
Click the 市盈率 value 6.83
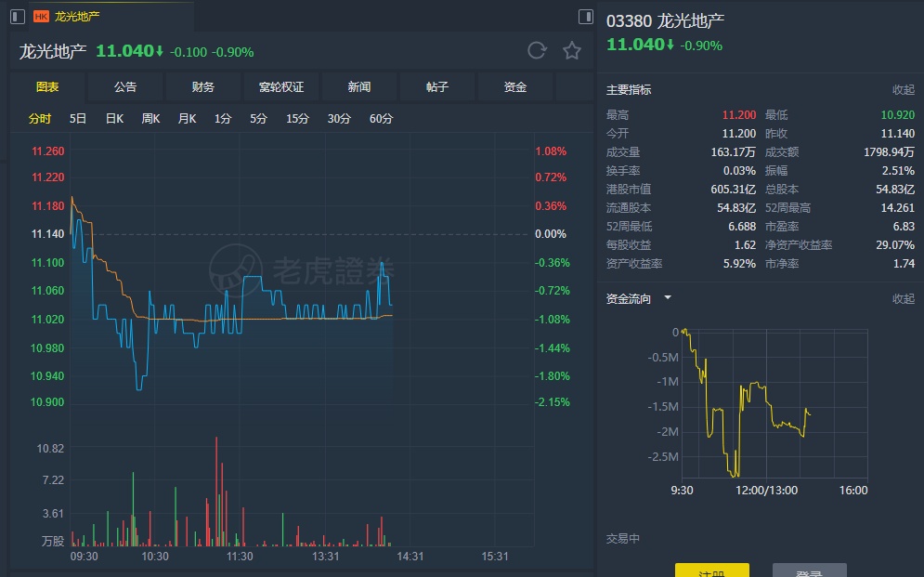(904, 227)
